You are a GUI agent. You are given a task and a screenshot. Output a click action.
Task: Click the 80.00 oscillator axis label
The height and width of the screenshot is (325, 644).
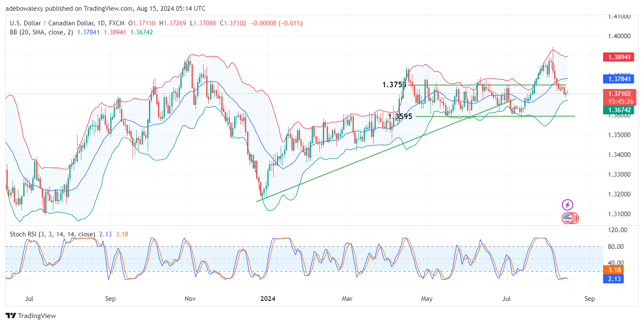click(616, 247)
